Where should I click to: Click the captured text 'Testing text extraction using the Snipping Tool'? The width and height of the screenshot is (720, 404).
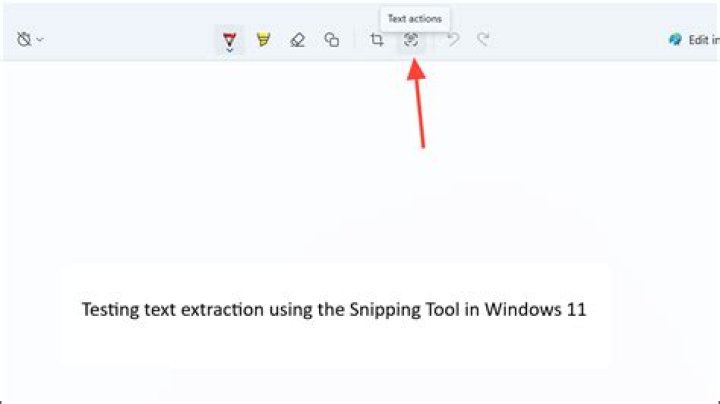[x=271, y=310]
